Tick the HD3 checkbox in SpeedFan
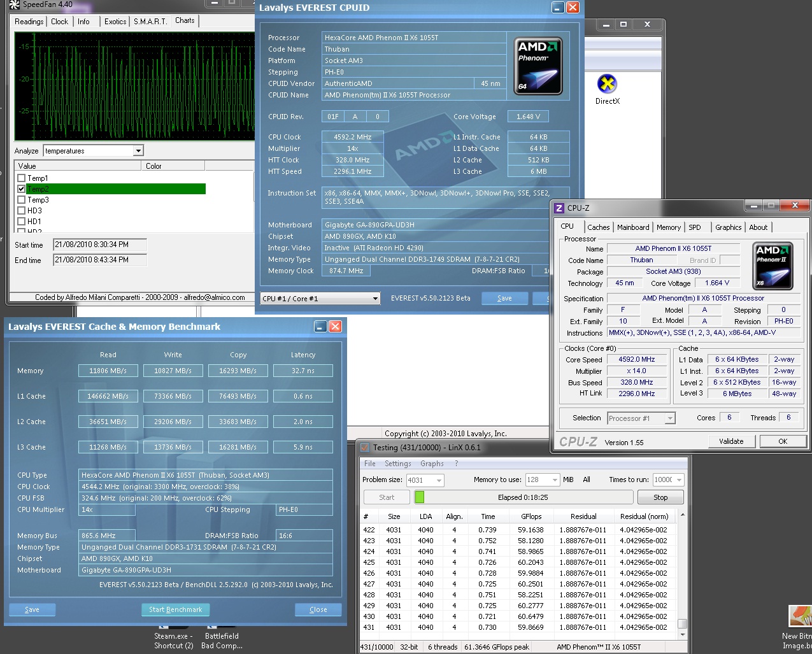This screenshot has width=812, height=654. (x=22, y=211)
